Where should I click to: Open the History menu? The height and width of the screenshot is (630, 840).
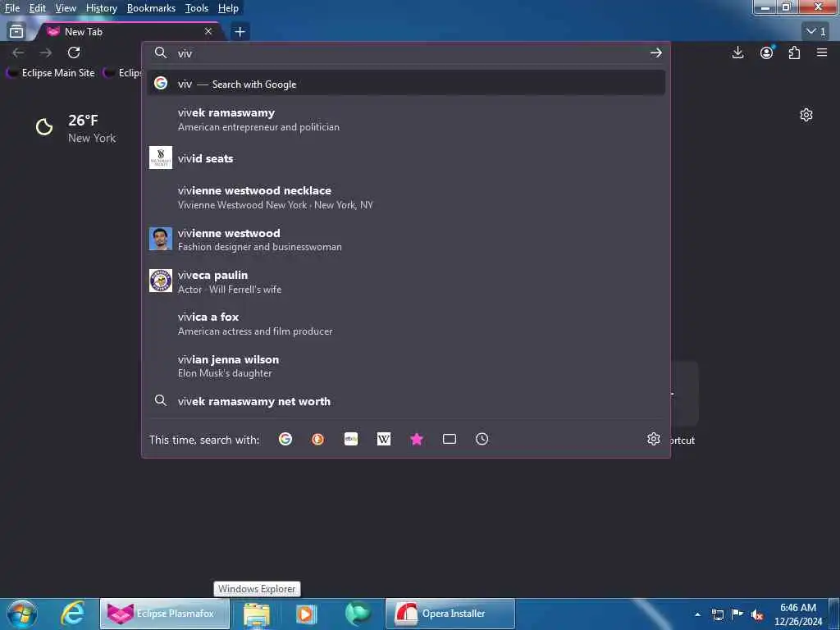(101, 8)
